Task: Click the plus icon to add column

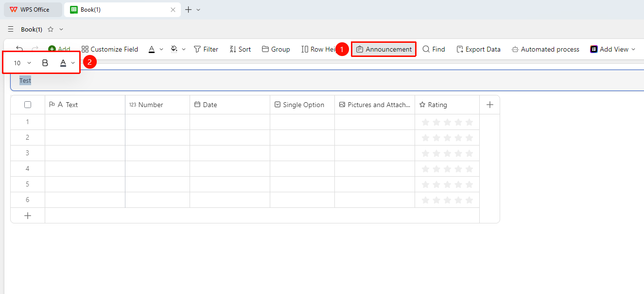Action: tap(490, 105)
